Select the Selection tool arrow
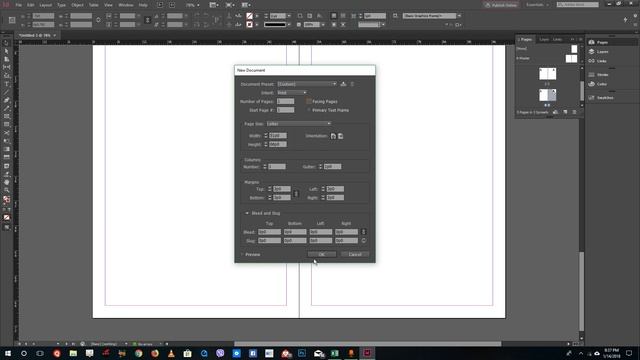This screenshot has width=640, height=360. (7, 43)
